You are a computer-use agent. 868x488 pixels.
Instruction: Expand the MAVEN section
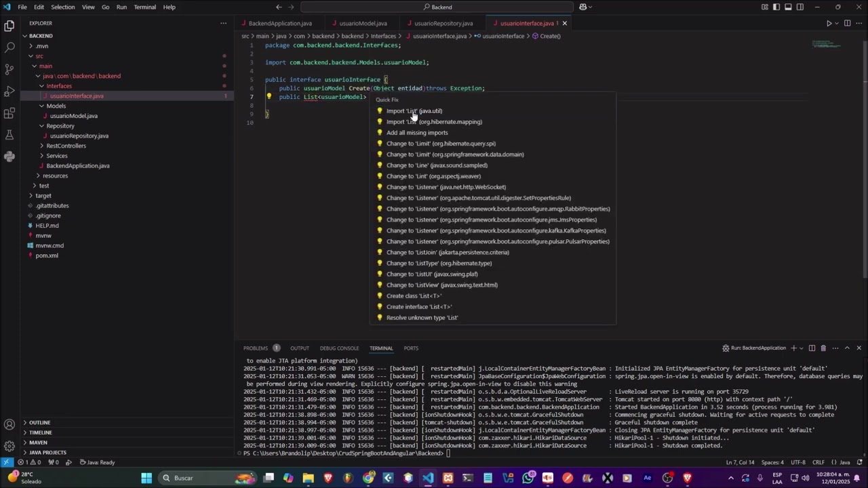point(38,443)
